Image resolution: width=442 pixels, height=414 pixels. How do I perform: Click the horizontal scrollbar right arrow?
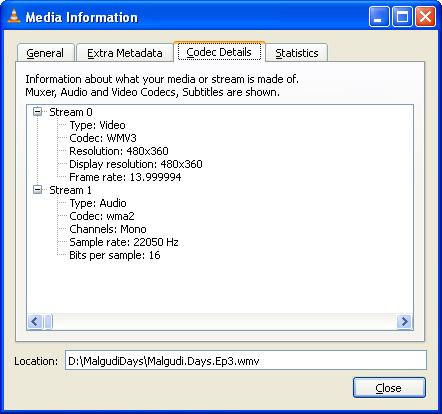click(x=404, y=322)
